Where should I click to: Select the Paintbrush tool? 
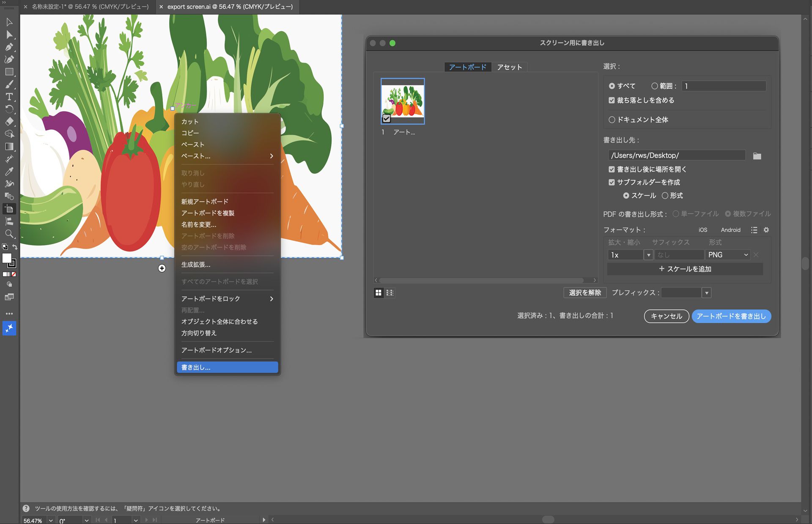point(9,84)
